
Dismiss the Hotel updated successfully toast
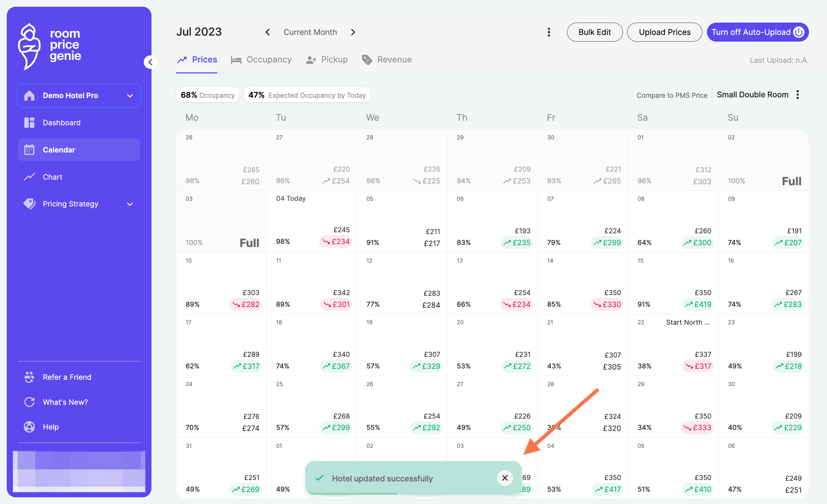tap(505, 478)
